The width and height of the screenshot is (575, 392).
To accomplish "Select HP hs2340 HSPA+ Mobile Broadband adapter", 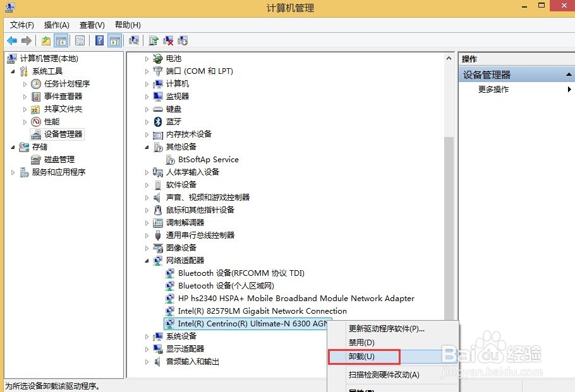I will click(x=296, y=299).
